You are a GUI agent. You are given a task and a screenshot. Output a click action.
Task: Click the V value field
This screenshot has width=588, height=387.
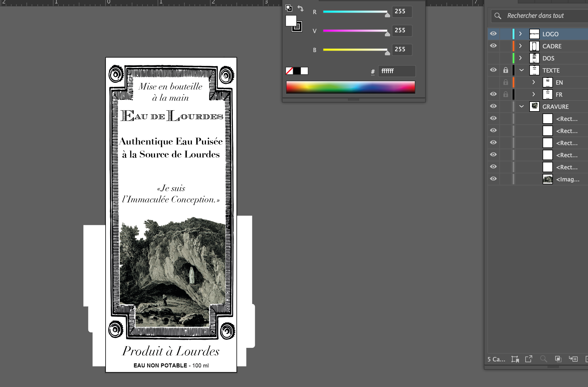pos(402,31)
